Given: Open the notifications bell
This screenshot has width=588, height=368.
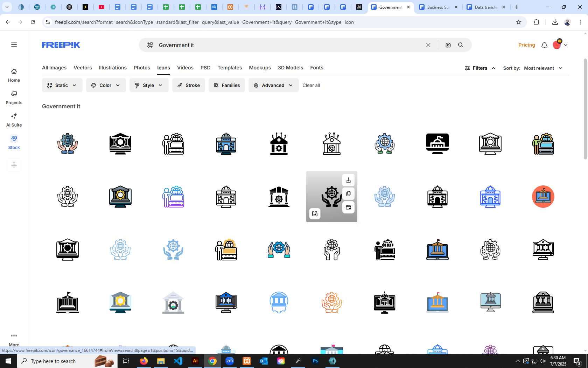Looking at the screenshot, I should pos(544,45).
